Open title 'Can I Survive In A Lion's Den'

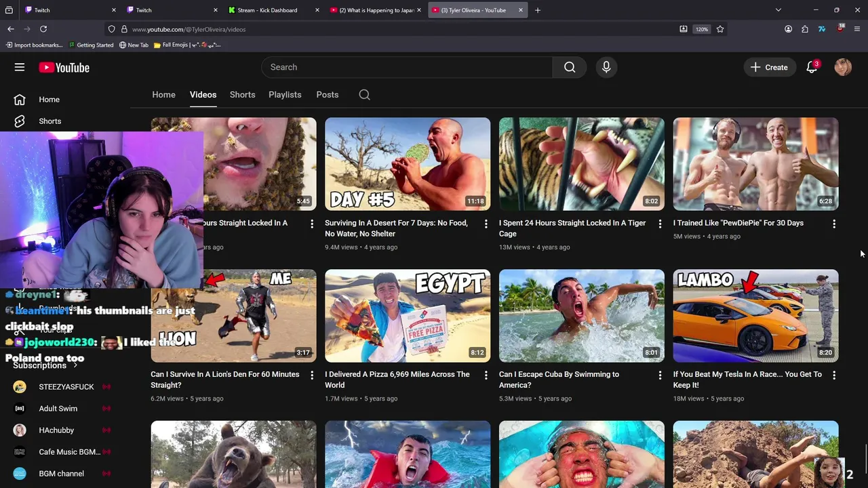tap(224, 380)
